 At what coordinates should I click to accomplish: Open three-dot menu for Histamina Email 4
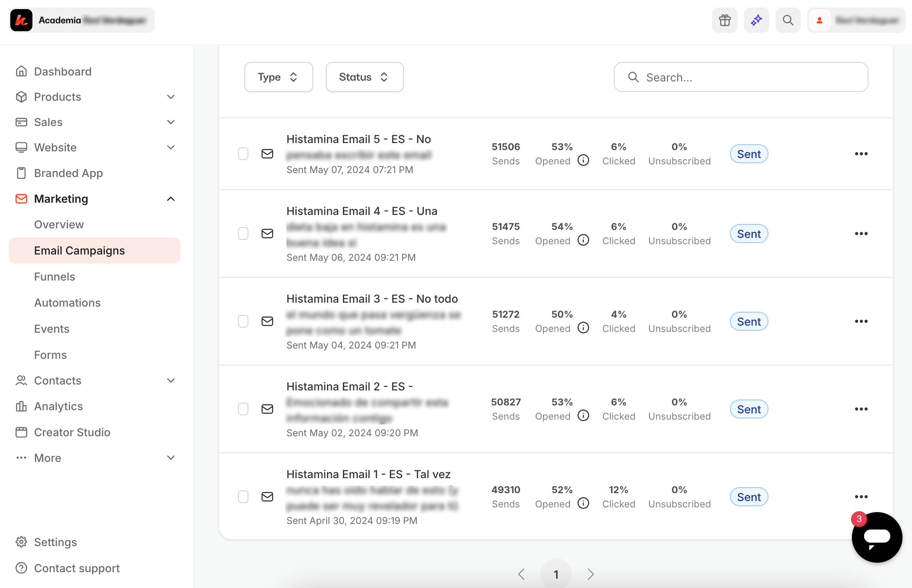point(861,234)
